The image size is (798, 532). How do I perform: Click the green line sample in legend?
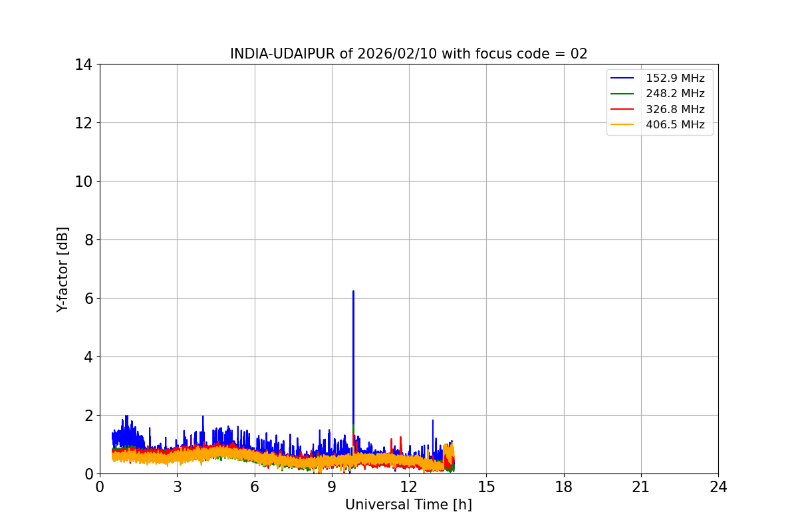click(622, 94)
